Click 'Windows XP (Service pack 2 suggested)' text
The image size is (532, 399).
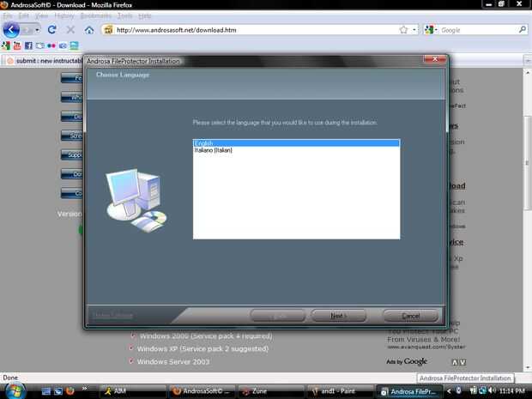pyautogui.click(x=203, y=348)
